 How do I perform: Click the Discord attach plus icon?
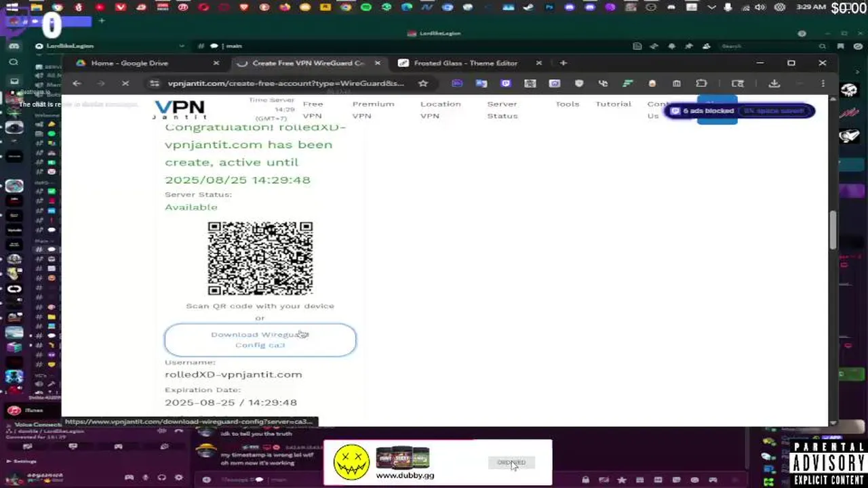click(207, 480)
